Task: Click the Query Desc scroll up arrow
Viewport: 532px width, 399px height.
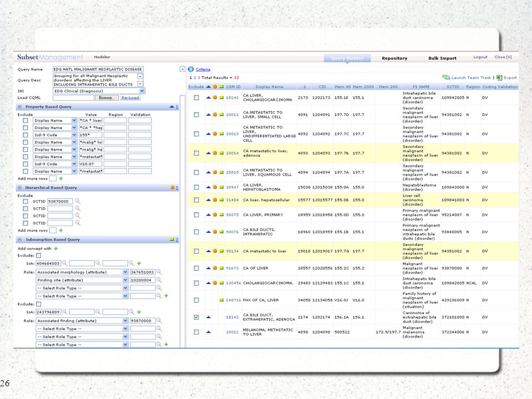Action: coord(140,76)
